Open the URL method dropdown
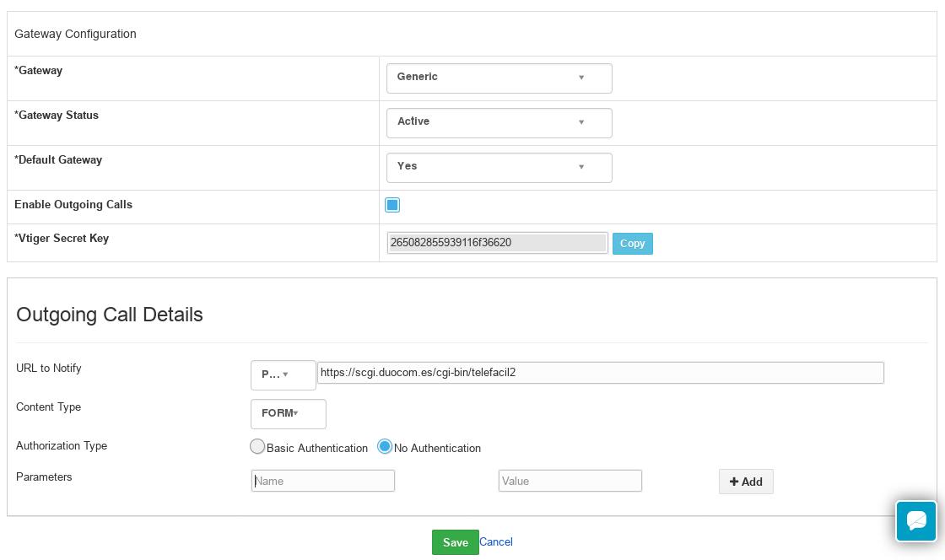The image size is (945, 560). [x=283, y=374]
